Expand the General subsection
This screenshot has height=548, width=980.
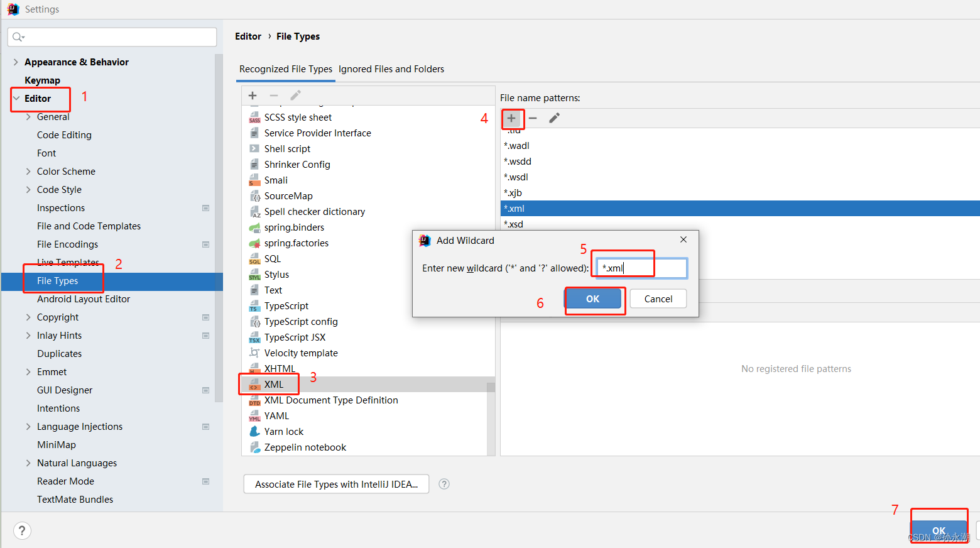28,117
